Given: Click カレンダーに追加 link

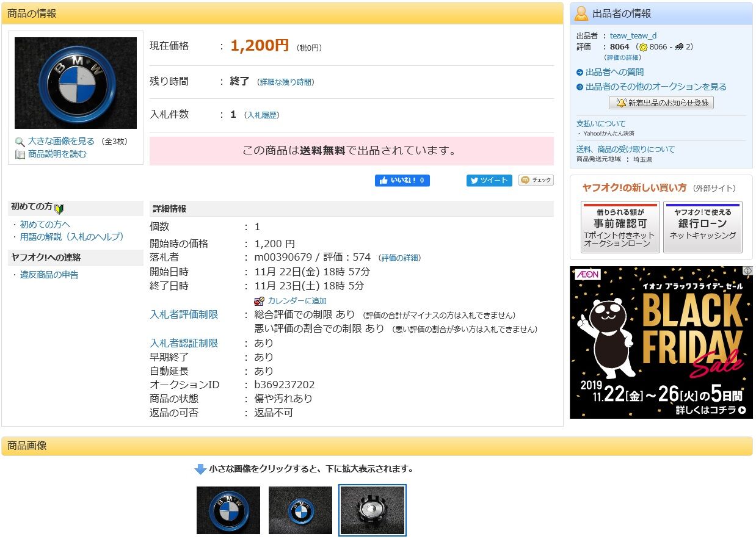Looking at the screenshot, I should pyautogui.click(x=297, y=301).
